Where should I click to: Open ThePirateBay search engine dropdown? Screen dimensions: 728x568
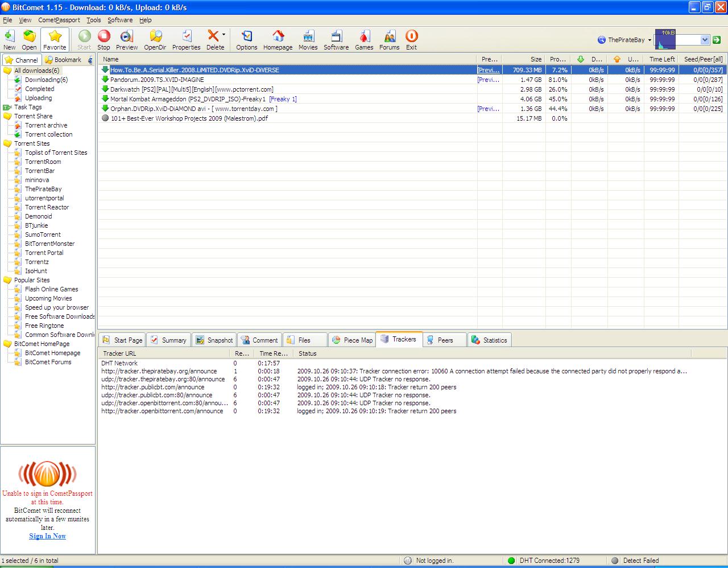624,40
